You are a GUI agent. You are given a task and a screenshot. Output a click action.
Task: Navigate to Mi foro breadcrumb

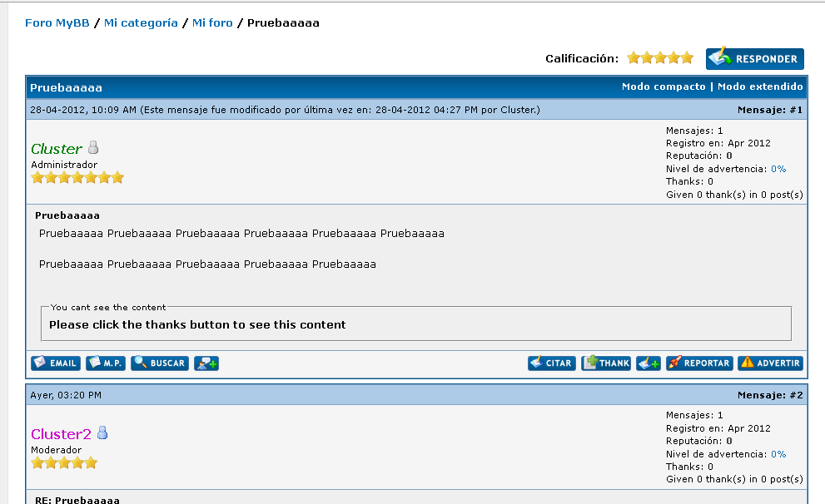coord(212,22)
